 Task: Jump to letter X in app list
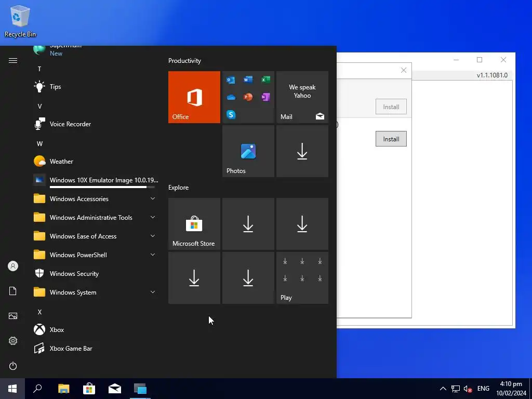(x=39, y=312)
